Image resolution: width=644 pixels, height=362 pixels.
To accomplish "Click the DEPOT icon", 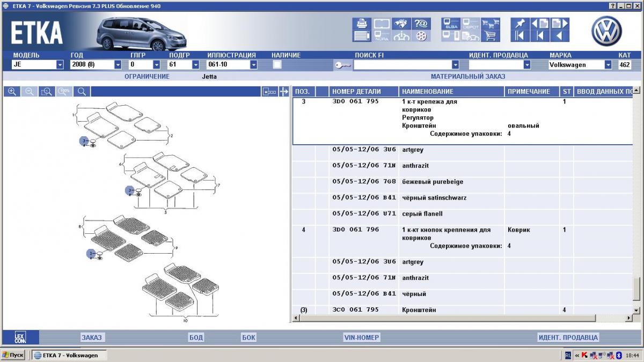I will click(470, 24).
